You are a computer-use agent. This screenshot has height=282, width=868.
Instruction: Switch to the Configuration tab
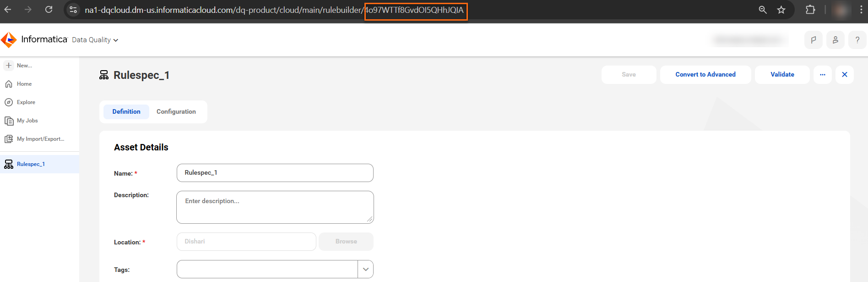pos(176,111)
